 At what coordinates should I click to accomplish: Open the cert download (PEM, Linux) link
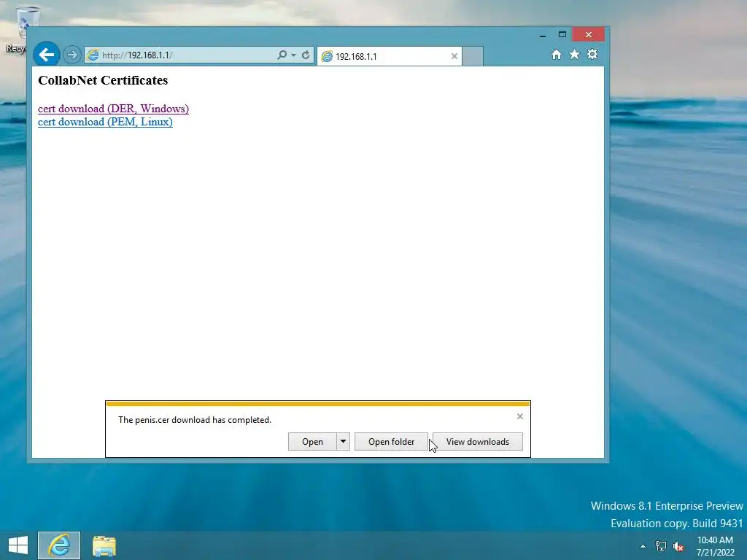click(x=105, y=122)
